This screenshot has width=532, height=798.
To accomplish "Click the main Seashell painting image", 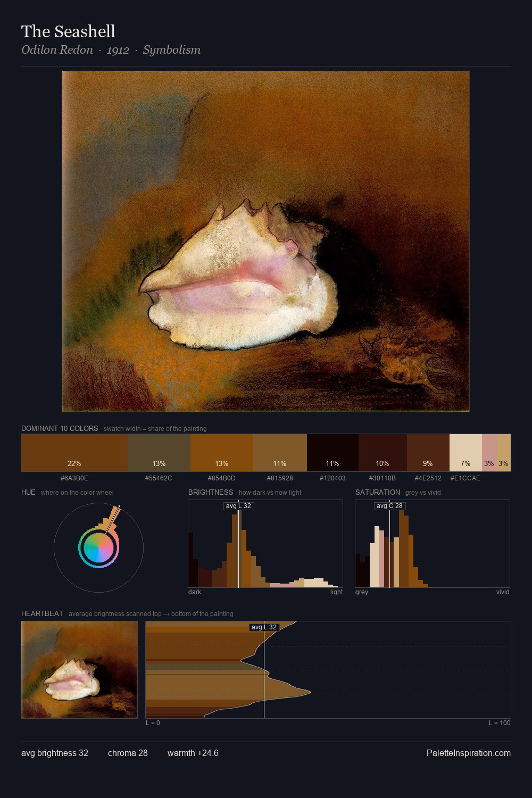I will tap(265, 242).
